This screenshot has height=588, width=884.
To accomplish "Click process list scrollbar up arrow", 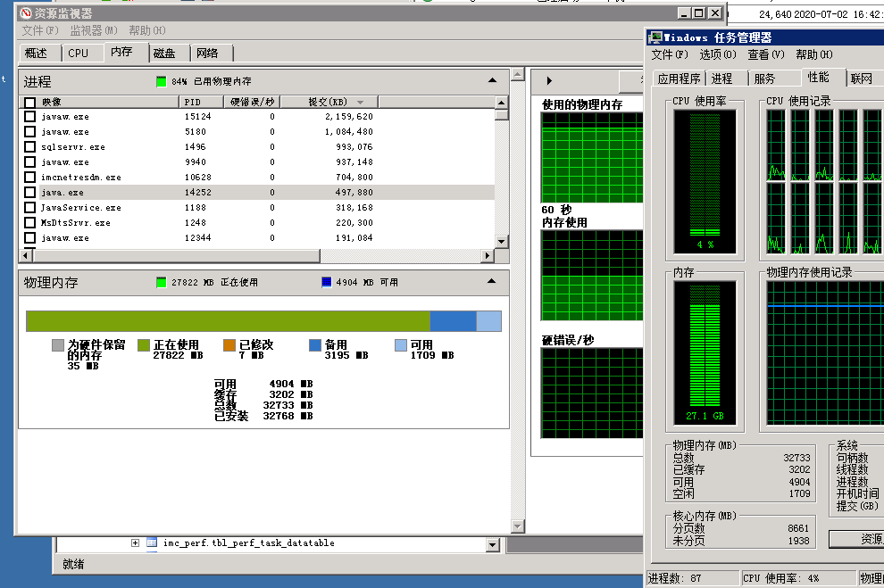I will coord(501,103).
